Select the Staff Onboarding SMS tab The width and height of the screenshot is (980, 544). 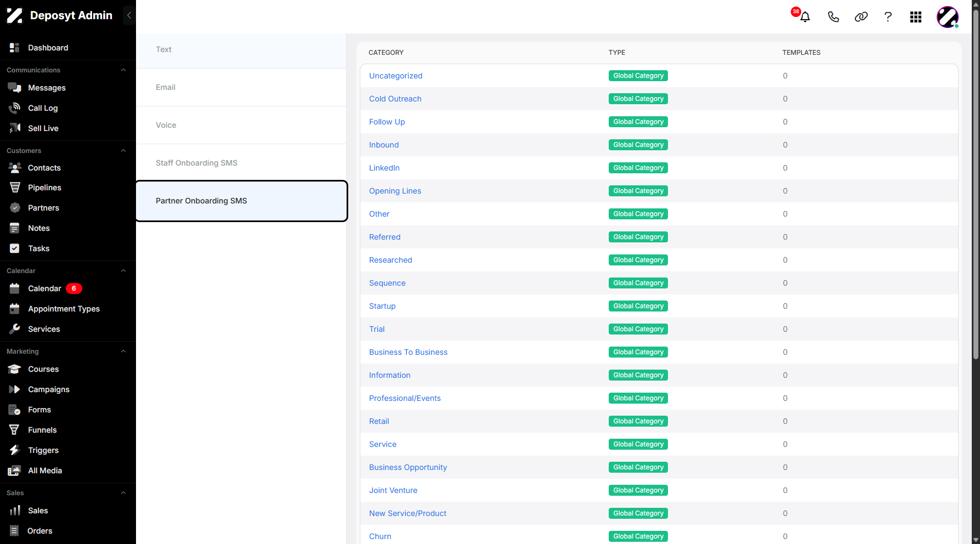point(241,163)
